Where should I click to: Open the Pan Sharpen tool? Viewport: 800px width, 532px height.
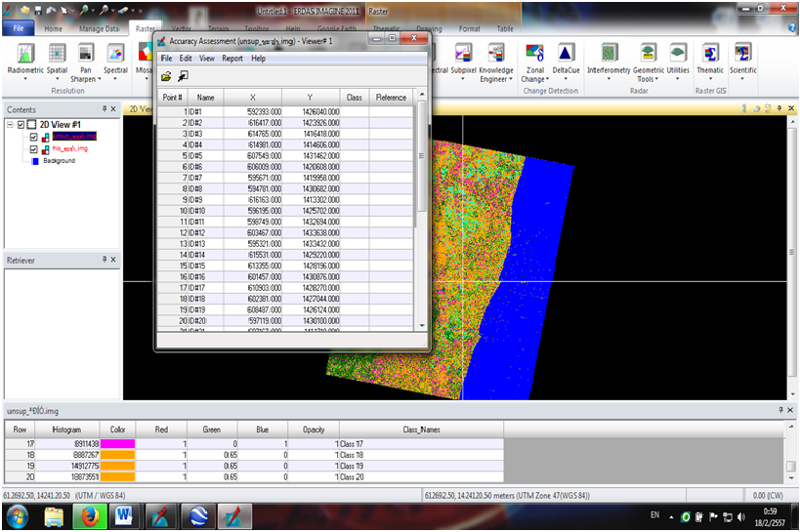[86, 53]
